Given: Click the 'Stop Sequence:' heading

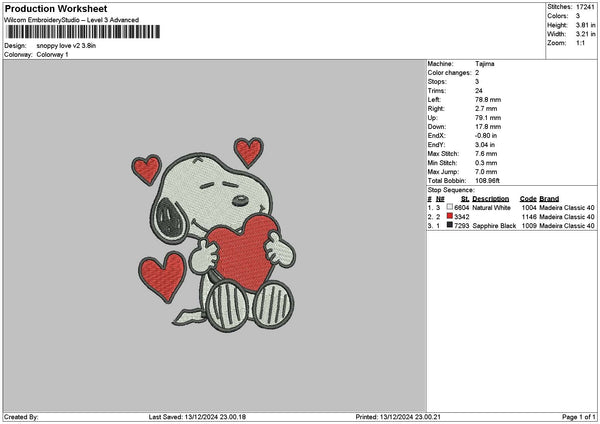Looking at the screenshot, I should 451,190.
